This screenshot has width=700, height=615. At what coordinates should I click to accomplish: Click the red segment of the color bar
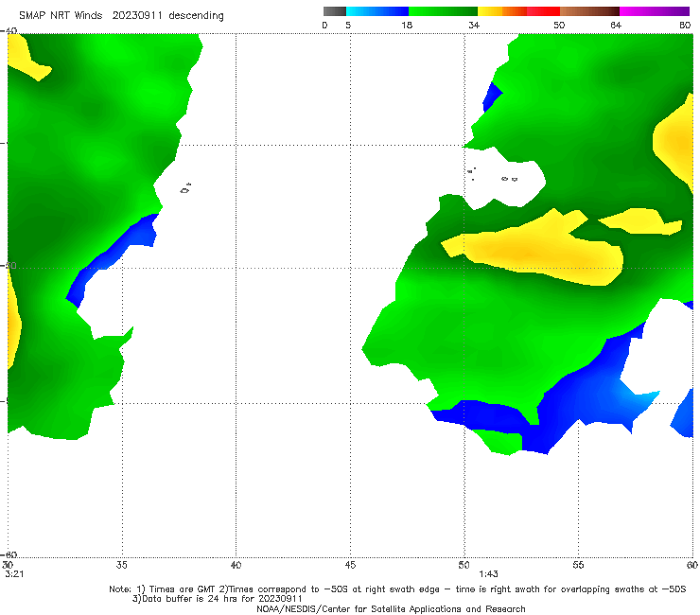pyautogui.click(x=543, y=11)
